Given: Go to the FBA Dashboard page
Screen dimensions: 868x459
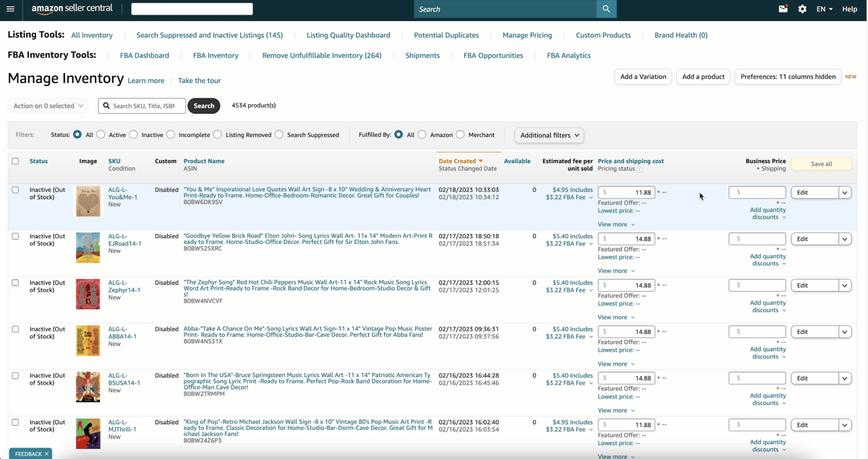Looking at the screenshot, I should click(145, 55).
